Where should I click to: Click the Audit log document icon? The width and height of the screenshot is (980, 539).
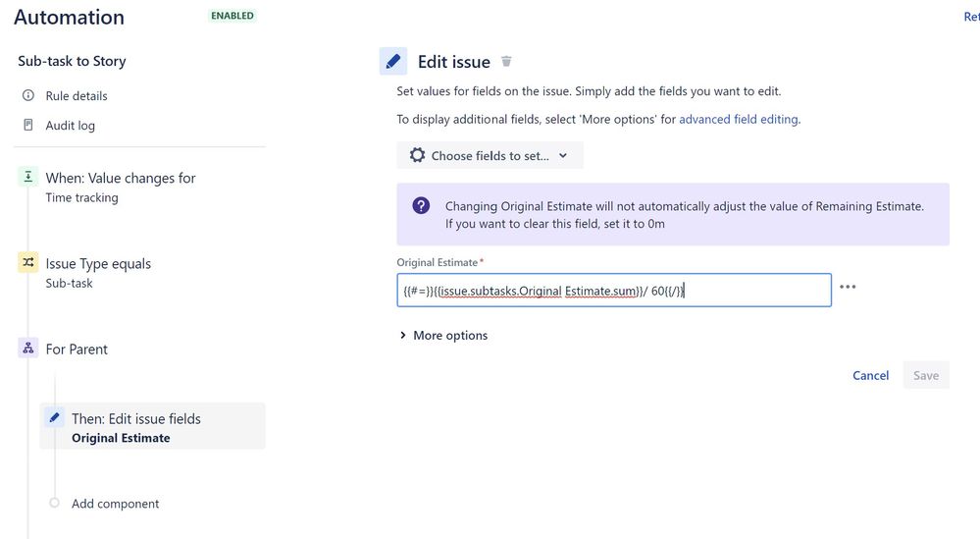coord(28,125)
